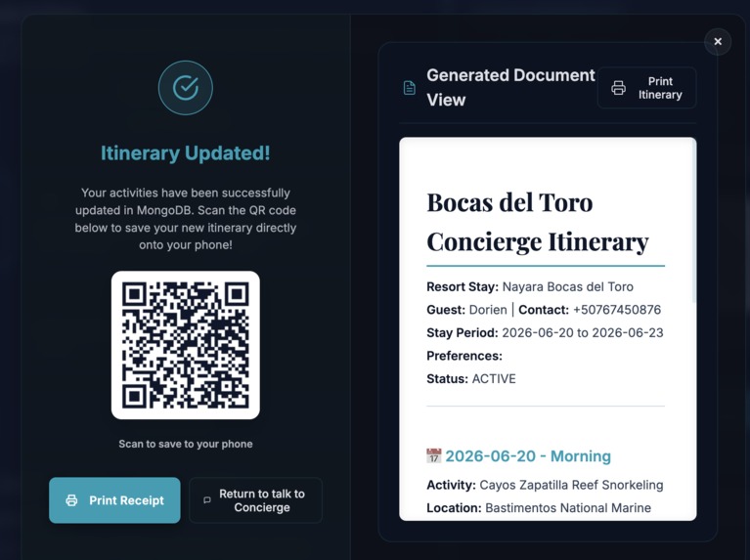Click the Print Itinerary button
Image resolution: width=750 pixels, height=560 pixels.
pyautogui.click(x=646, y=88)
